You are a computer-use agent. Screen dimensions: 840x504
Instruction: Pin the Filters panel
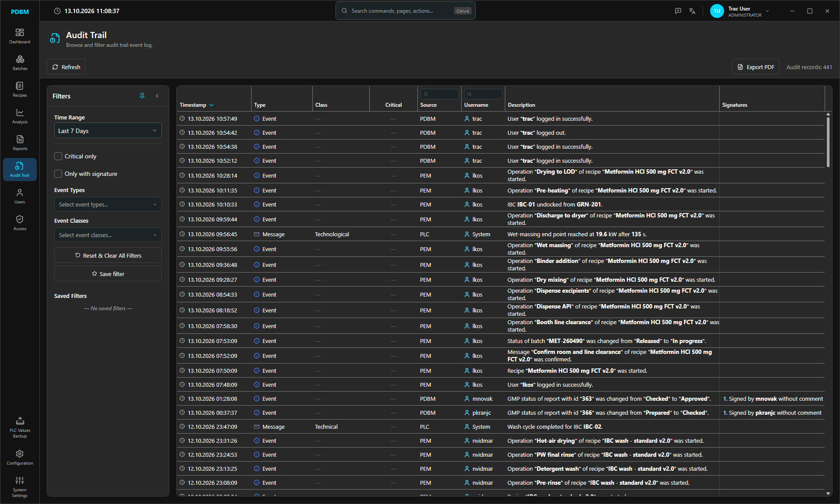click(x=142, y=96)
